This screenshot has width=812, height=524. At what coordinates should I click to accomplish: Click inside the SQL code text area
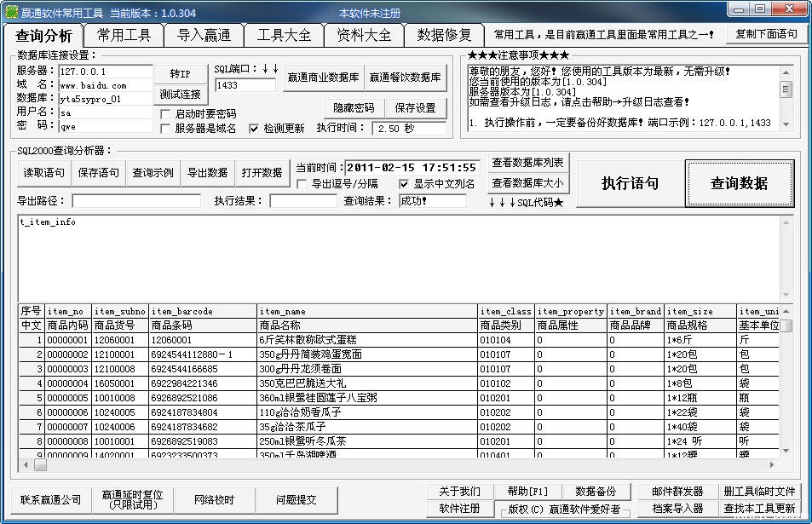(x=399, y=258)
